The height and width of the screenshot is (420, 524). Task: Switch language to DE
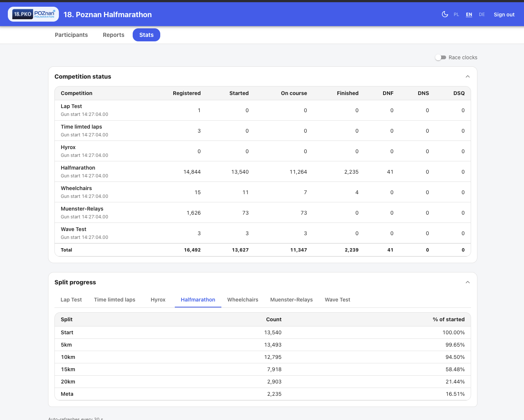[x=482, y=15]
